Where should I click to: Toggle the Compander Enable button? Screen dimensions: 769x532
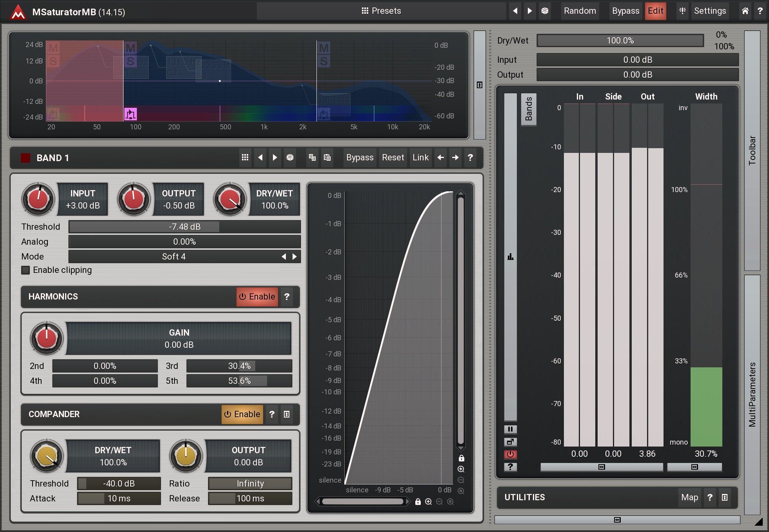[x=242, y=414]
